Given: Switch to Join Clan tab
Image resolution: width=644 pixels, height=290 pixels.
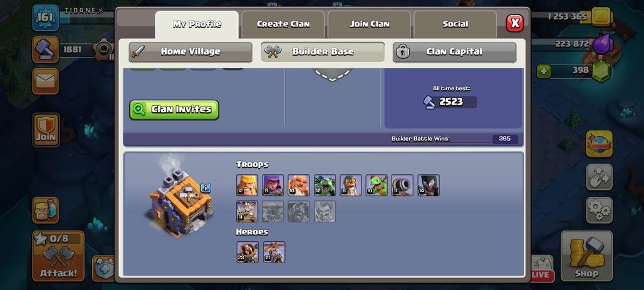Looking at the screenshot, I should 369,24.
